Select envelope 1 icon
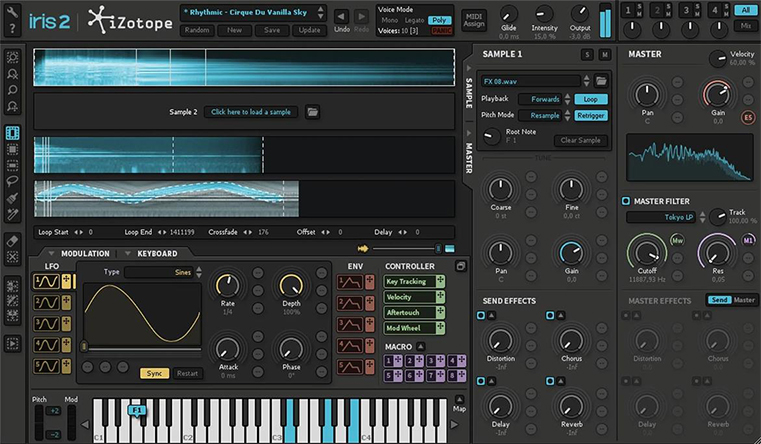 coord(350,282)
